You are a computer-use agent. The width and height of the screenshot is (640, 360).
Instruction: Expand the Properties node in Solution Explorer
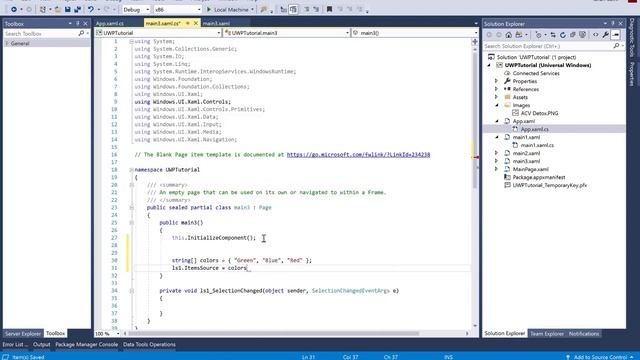click(496, 81)
